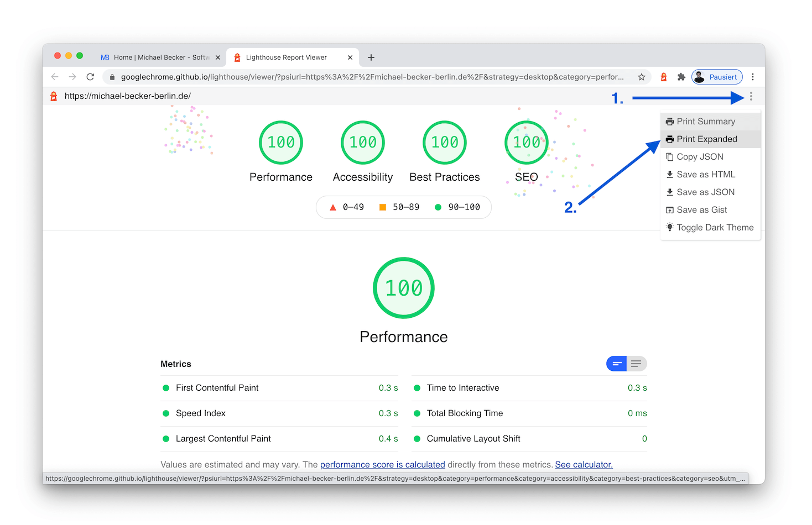This screenshot has height=525, width=812.
Task: Open the Pausiert profile chip
Action: point(717,77)
